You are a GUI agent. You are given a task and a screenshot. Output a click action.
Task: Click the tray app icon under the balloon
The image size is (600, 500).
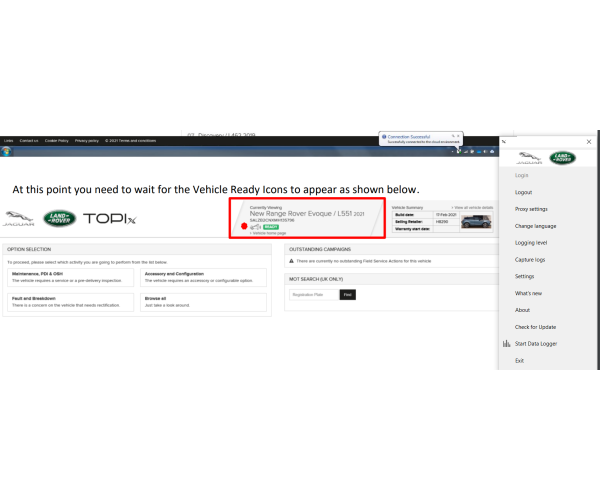[459, 151]
